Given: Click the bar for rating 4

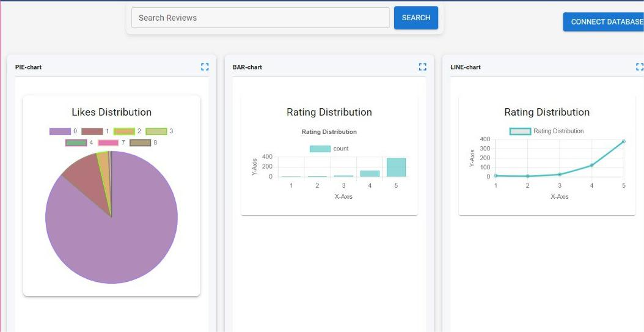Looking at the screenshot, I should coord(370,174).
